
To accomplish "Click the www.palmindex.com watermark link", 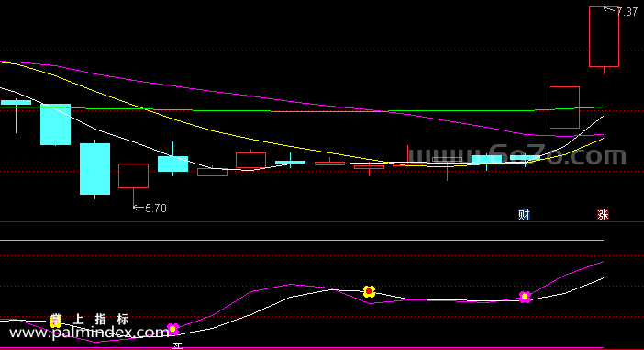I will [x=89, y=333].
